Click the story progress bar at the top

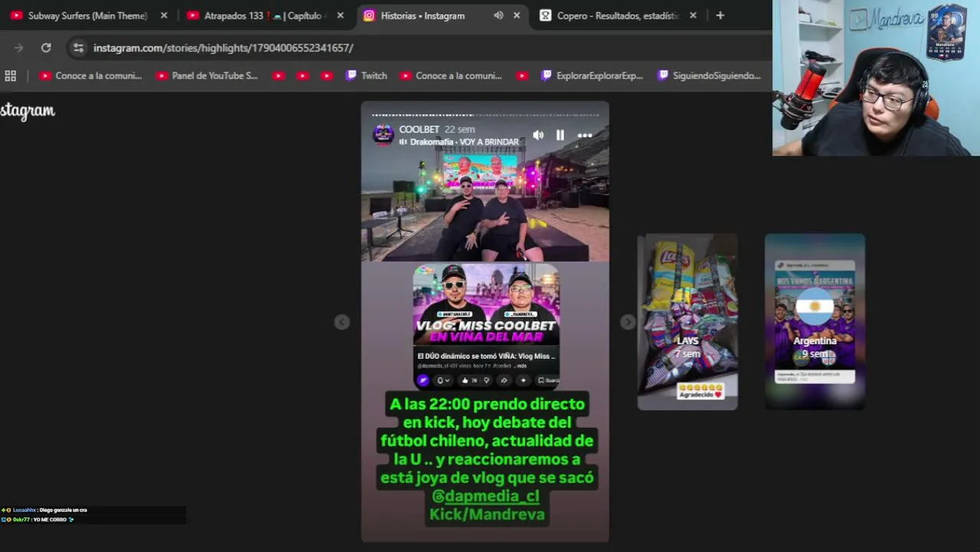coord(485,115)
